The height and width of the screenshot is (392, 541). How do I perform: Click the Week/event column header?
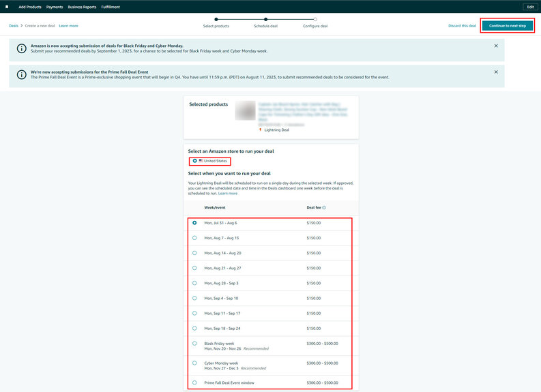pos(215,207)
